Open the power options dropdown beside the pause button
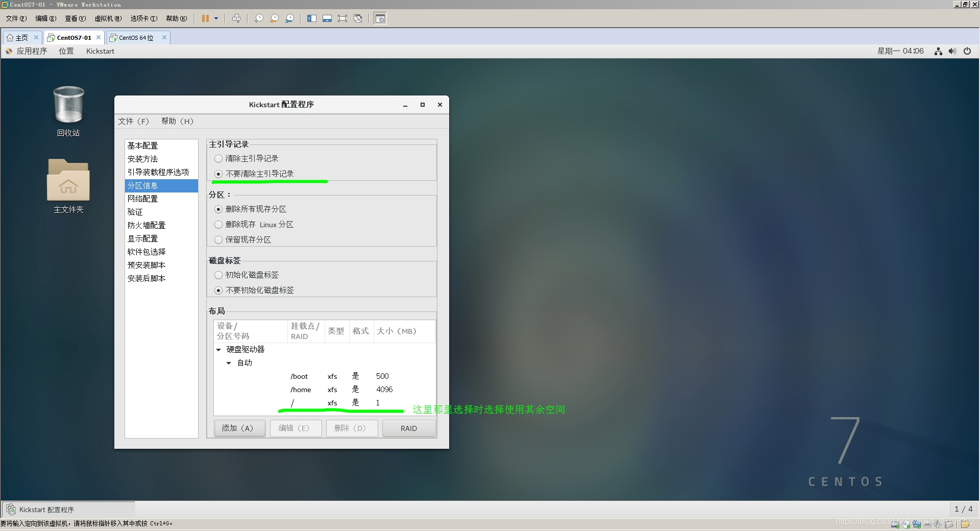Viewport: 980px width, 531px height. [x=216, y=18]
